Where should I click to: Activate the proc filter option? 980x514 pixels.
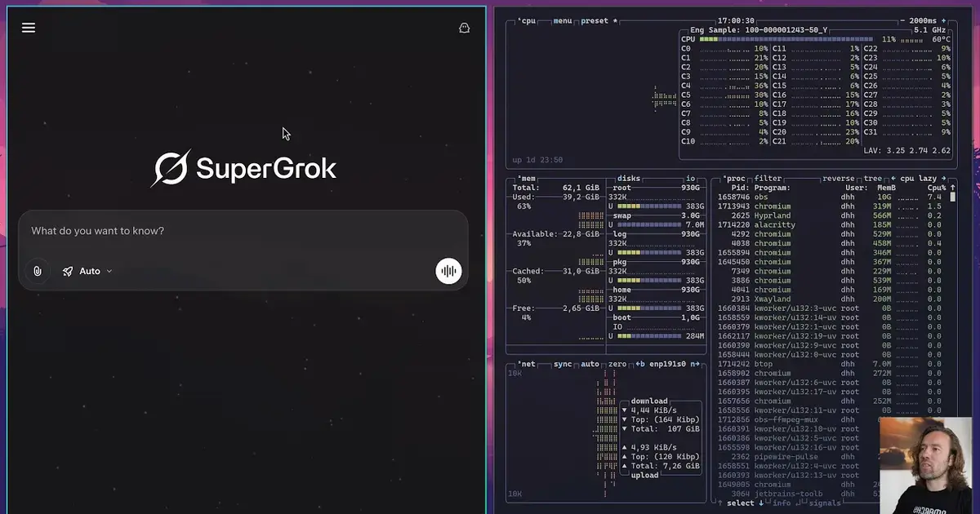coord(768,178)
